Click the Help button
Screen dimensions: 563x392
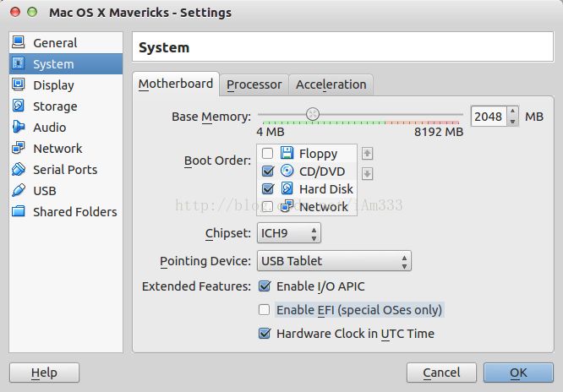pos(44,373)
